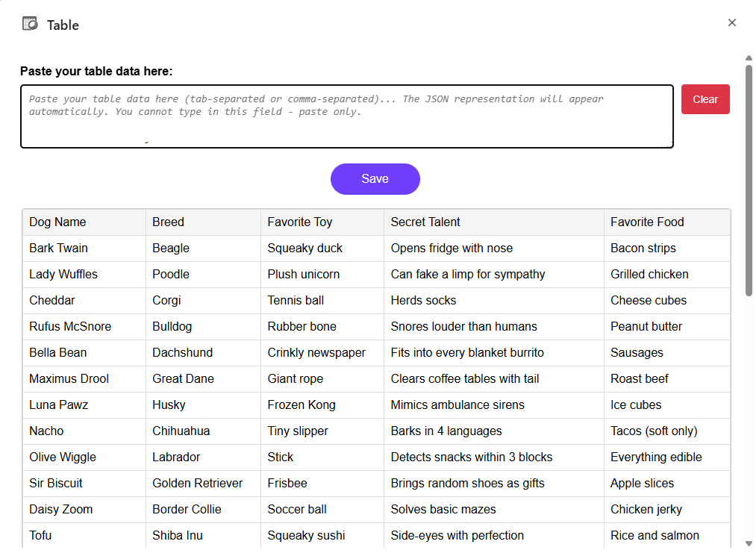Viewport: 756px width, 553px height.
Task: Select the Crinkly newspaper cell
Action: pyautogui.click(x=316, y=352)
